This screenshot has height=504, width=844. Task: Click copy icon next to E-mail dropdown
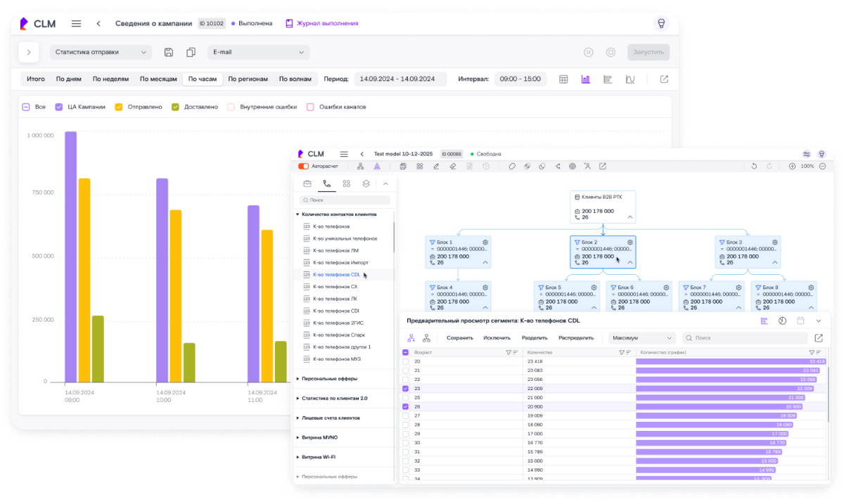click(x=191, y=52)
